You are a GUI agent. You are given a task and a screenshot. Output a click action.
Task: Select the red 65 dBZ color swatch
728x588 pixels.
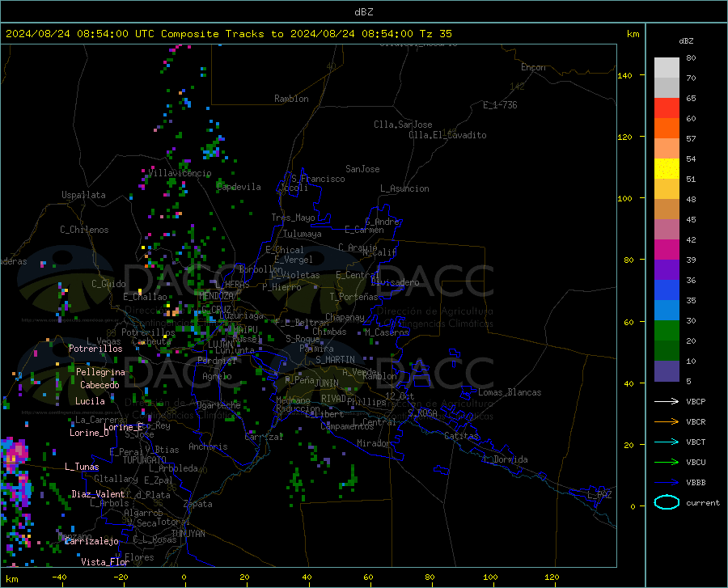tap(667, 108)
